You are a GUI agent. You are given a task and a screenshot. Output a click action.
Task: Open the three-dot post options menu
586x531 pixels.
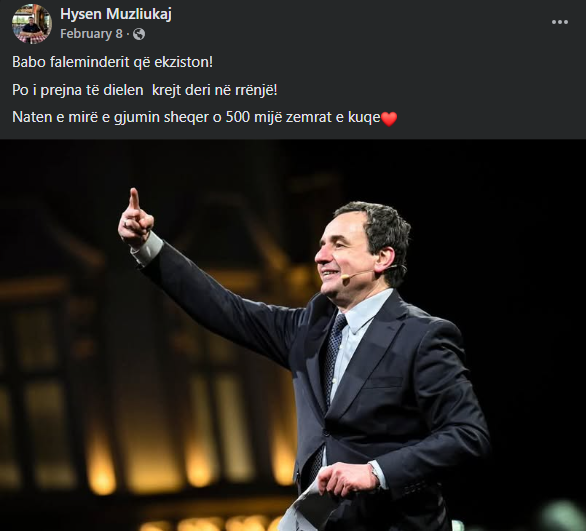point(559,22)
